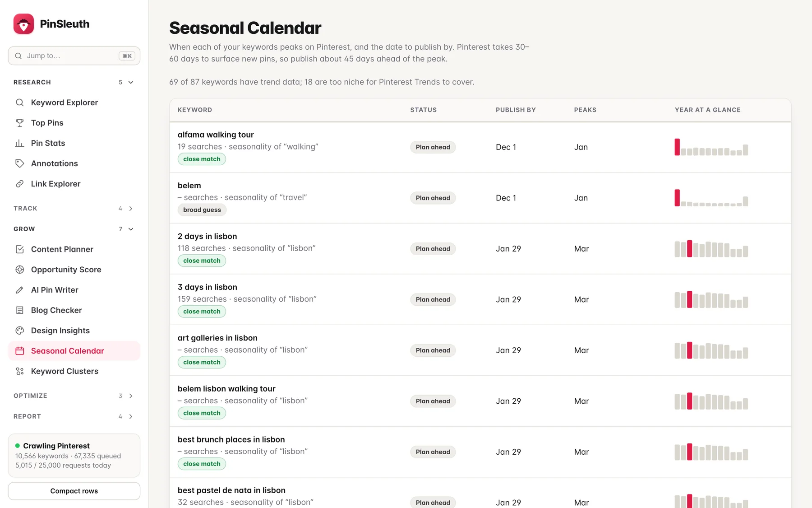Focus the Jump to search field
This screenshot has width=812, height=508.
tap(74, 56)
